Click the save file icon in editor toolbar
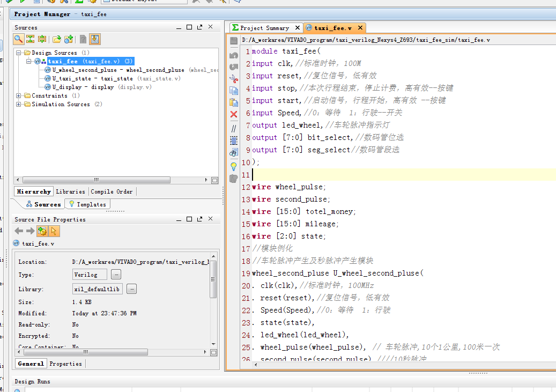This screenshot has height=392, width=556. pyautogui.click(x=234, y=41)
